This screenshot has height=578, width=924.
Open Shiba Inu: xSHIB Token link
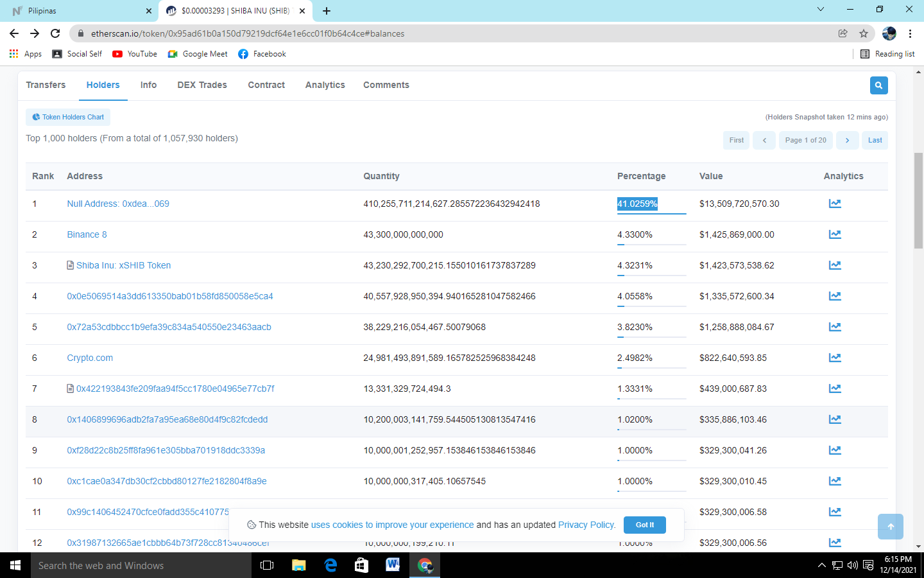click(x=123, y=265)
